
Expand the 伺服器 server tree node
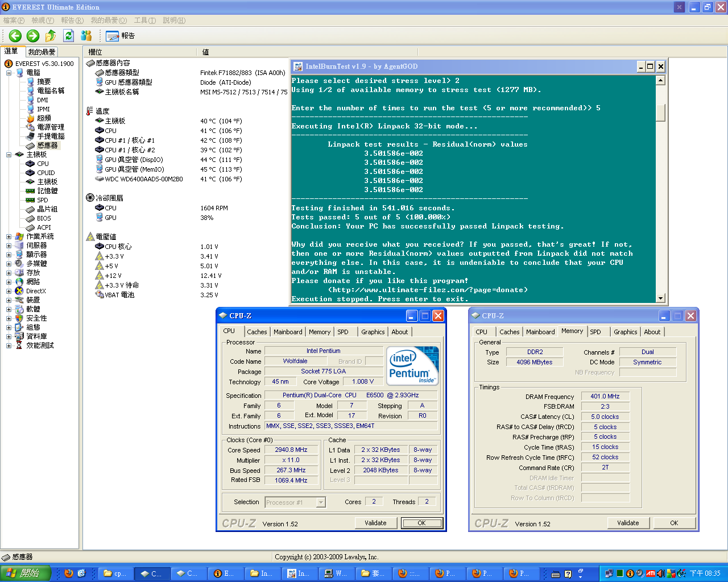point(9,246)
